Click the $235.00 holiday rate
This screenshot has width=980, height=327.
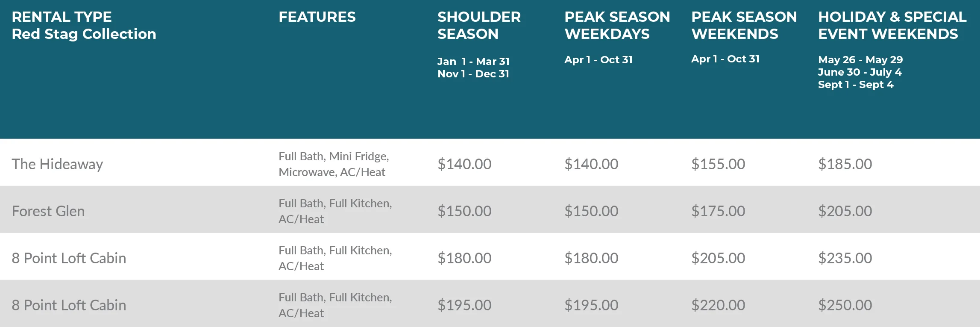point(845,258)
